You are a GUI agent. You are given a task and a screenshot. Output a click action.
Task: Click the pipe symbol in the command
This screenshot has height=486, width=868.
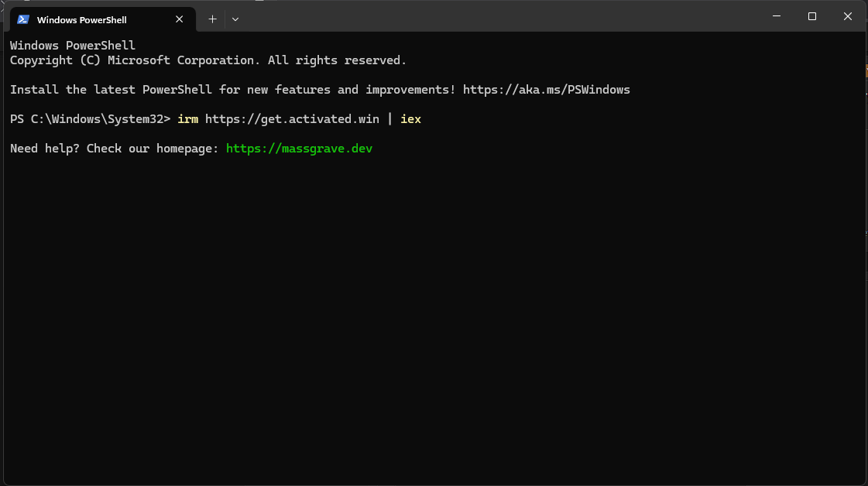[389, 119]
